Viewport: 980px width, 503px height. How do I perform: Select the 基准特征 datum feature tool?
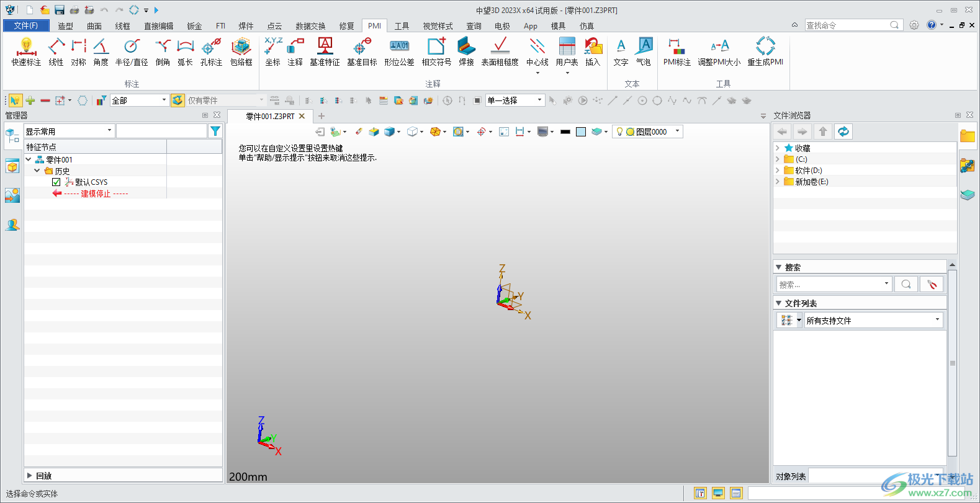pyautogui.click(x=325, y=51)
